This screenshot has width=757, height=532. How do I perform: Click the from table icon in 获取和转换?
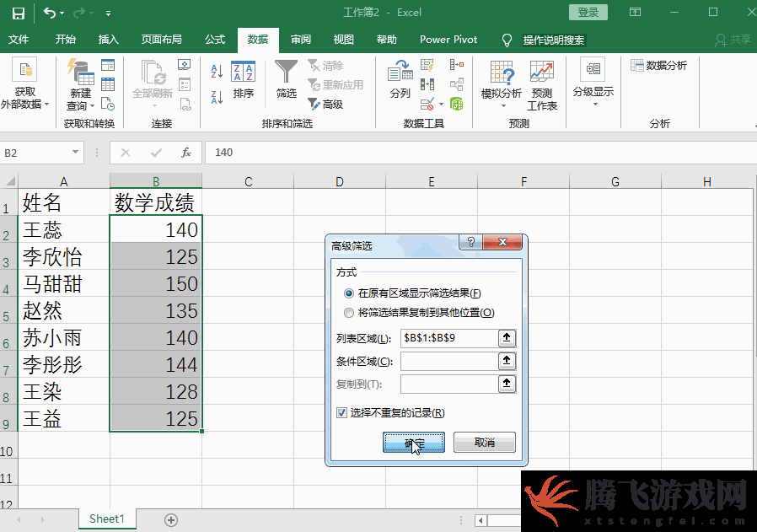108,84
